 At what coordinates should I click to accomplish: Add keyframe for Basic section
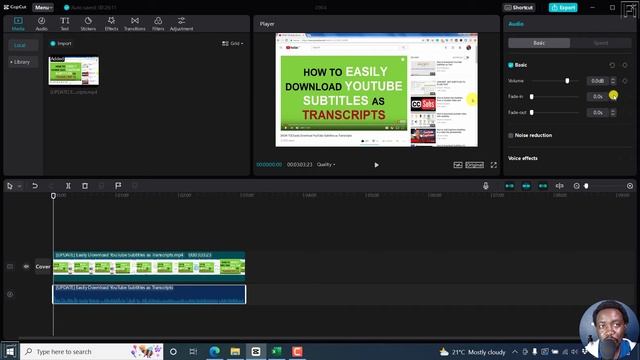625,65
